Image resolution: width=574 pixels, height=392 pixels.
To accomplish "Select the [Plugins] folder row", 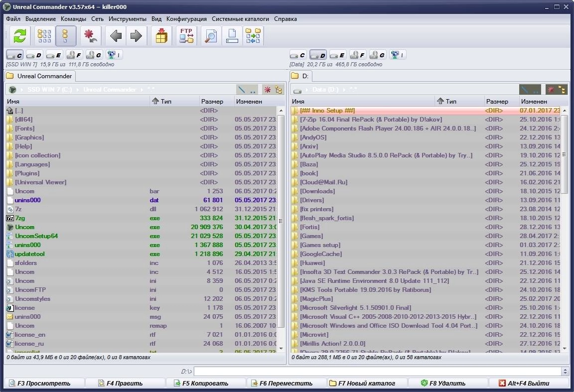I will pyautogui.click(x=142, y=173).
